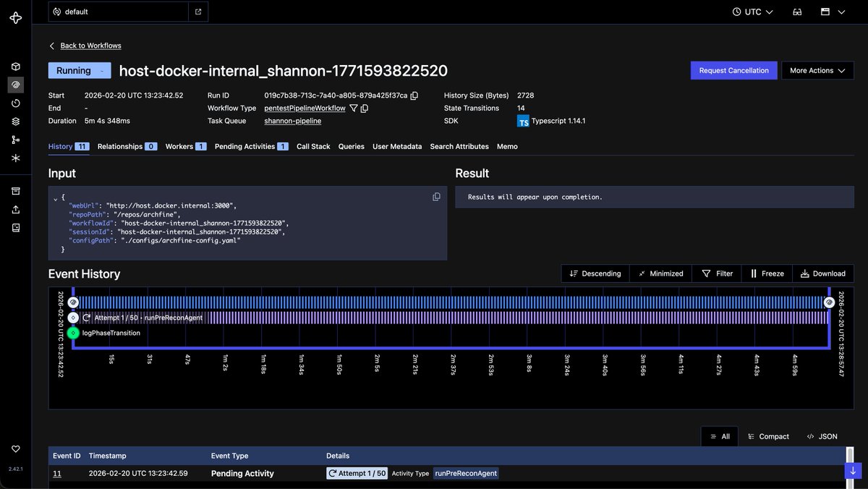Jump to bottom with blue down-arrow button

pyautogui.click(x=853, y=471)
